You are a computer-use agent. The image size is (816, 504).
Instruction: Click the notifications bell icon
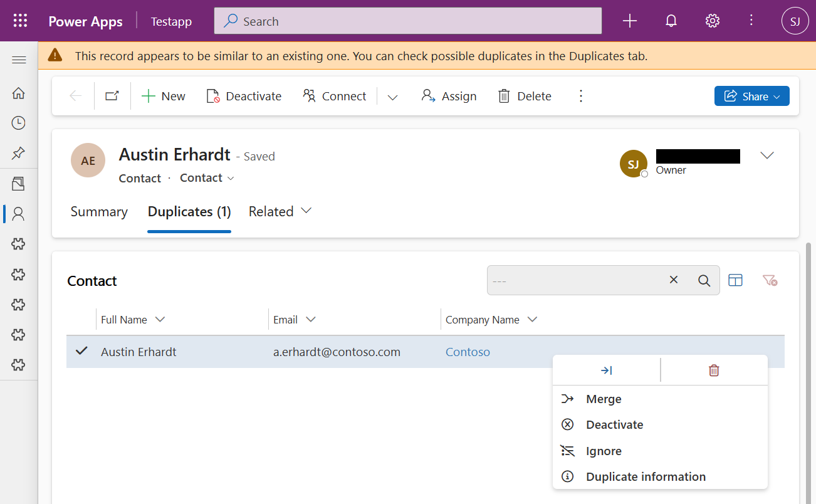click(671, 21)
